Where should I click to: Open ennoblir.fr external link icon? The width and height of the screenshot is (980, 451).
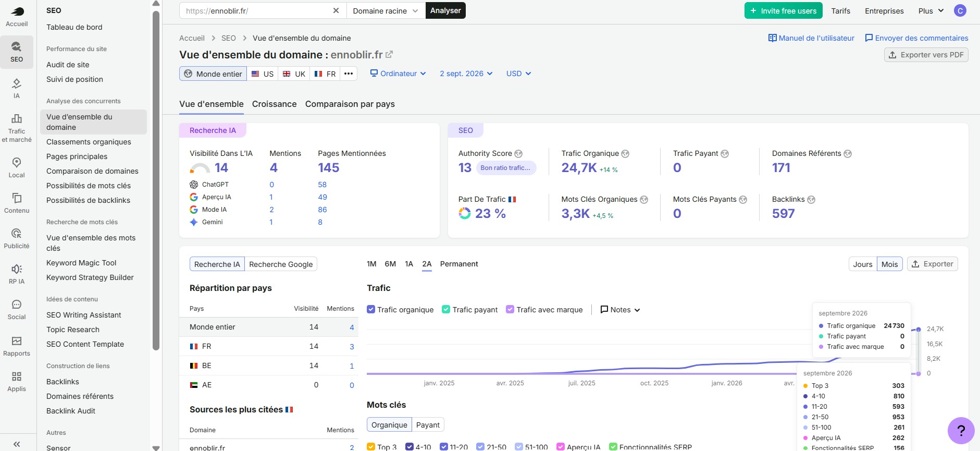[389, 54]
